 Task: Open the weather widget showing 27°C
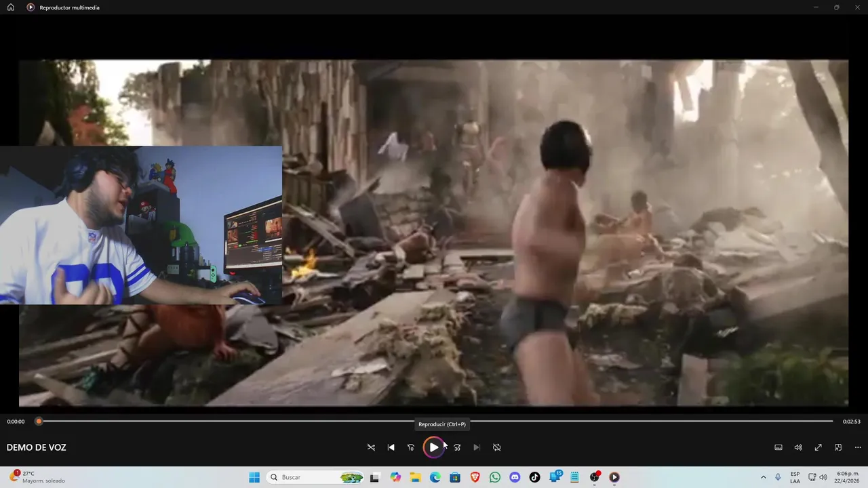[39, 477]
